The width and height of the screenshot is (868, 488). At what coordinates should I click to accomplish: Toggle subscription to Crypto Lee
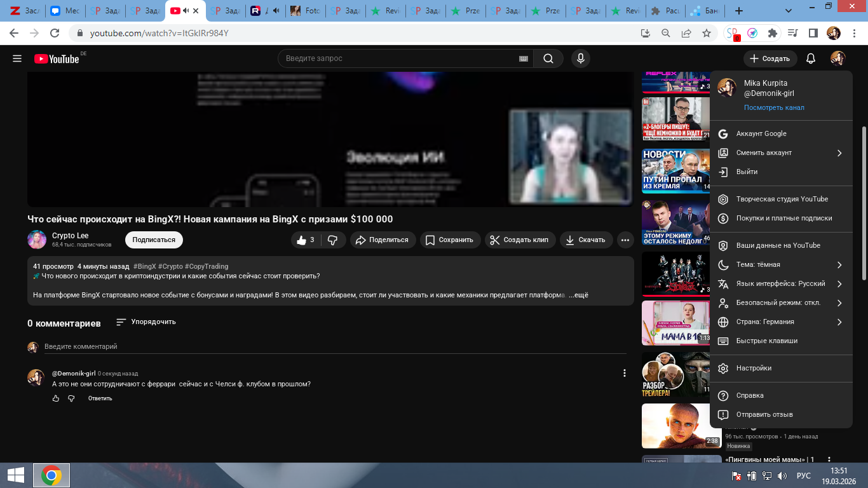[154, 240]
